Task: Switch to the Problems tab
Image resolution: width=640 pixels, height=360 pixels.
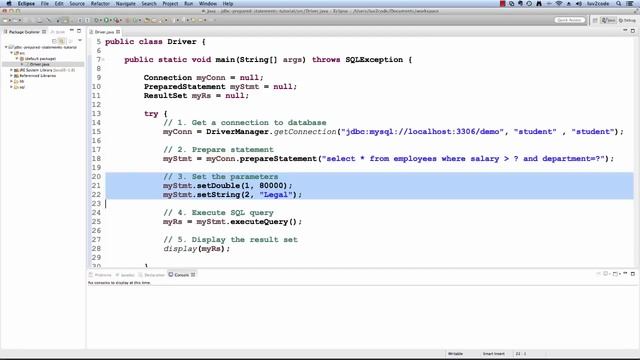Action: click(100, 275)
